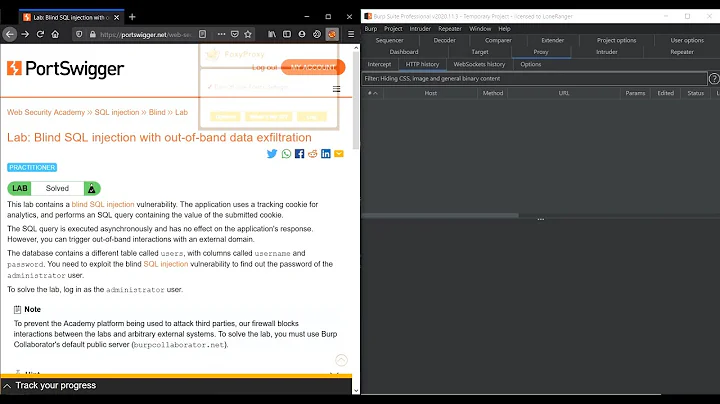The width and height of the screenshot is (720, 404).
Task: Open Firefox library icon
Action: pyautogui.click(x=272, y=34)
